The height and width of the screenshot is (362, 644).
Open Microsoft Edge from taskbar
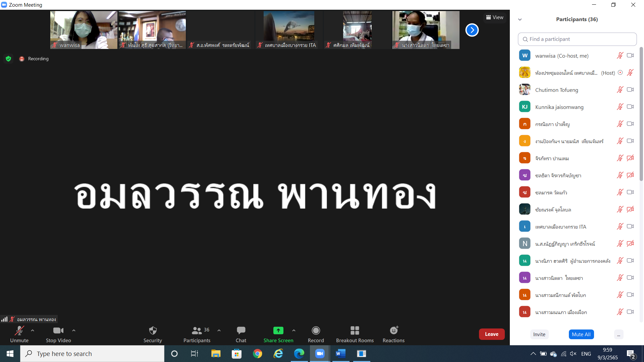point(299,354)
